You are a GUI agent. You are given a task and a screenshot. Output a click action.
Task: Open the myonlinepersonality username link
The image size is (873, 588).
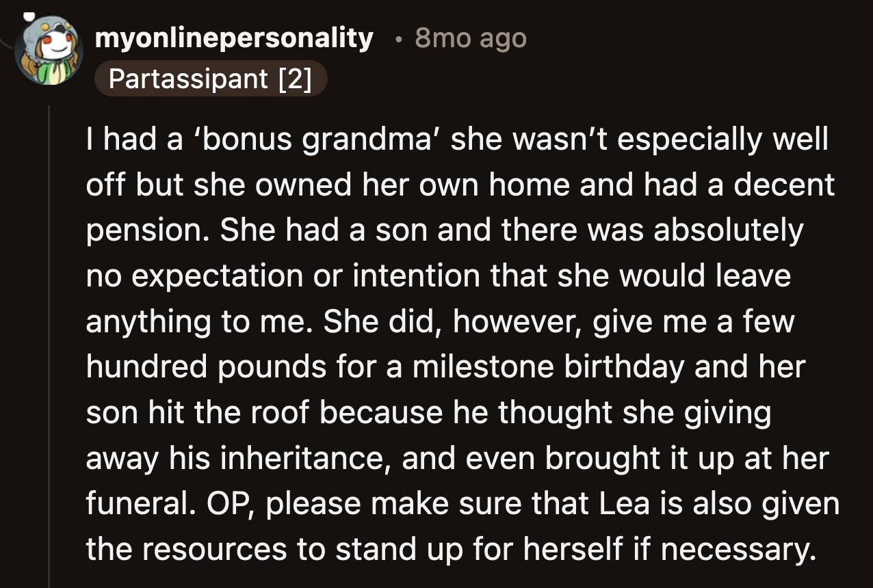coord(235,38)
